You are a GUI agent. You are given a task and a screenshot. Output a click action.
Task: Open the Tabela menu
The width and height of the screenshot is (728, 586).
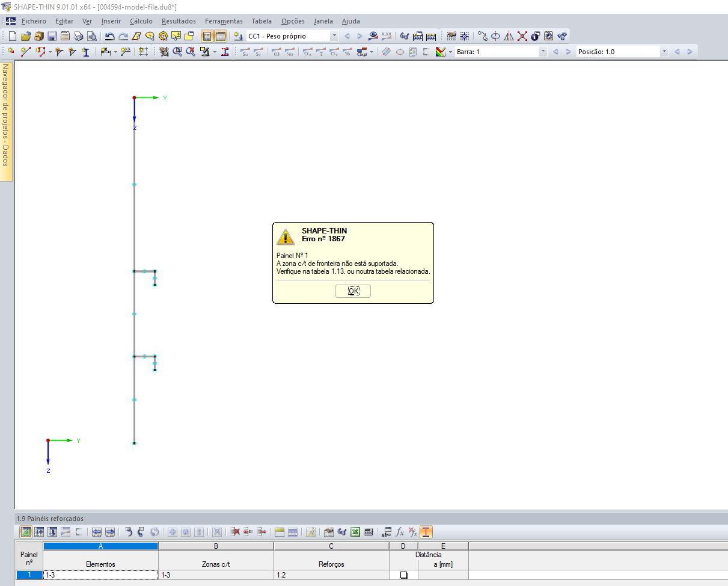pos(262,21)
